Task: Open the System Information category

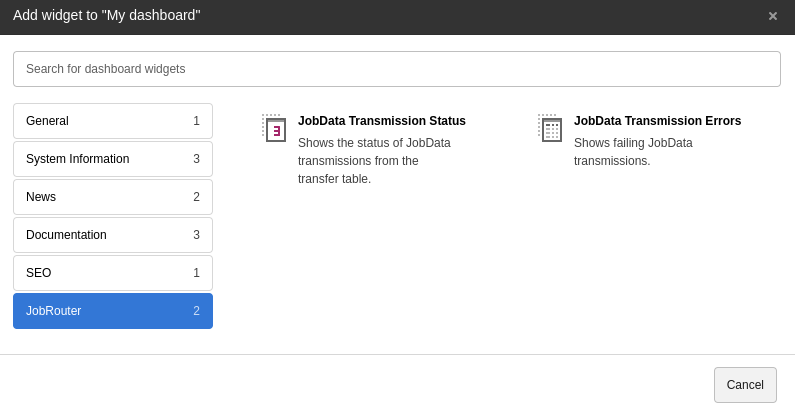Action: pos(113,159)
